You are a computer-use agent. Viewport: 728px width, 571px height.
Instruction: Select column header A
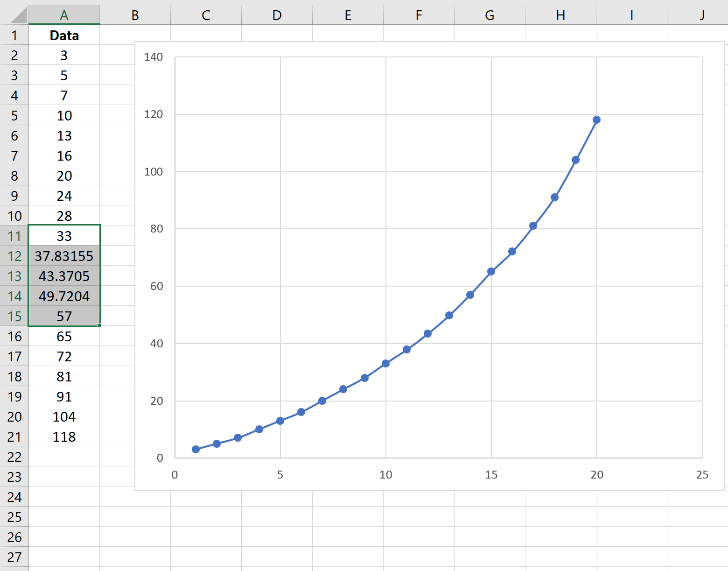coord(64,14)
